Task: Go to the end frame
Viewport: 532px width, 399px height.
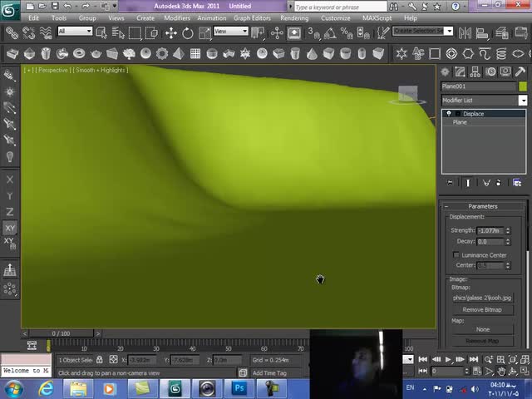Action: tap(473, 359)
